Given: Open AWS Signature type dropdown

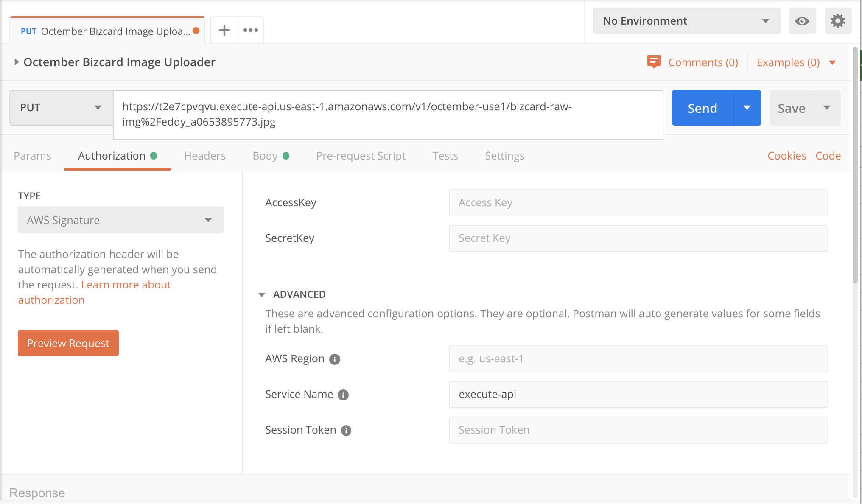Looking at the screenshot, I should 120,220.
